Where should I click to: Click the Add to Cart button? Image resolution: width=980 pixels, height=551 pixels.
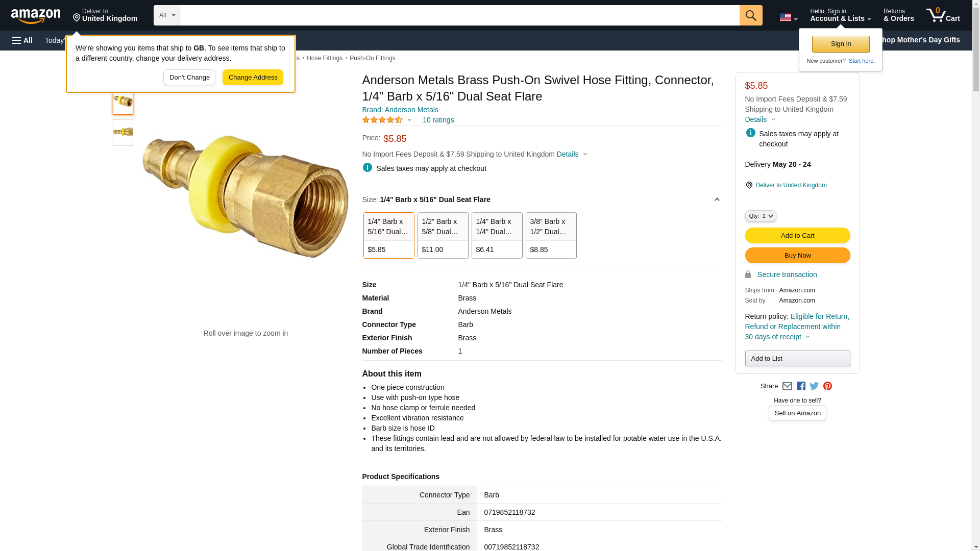(797, 235)
